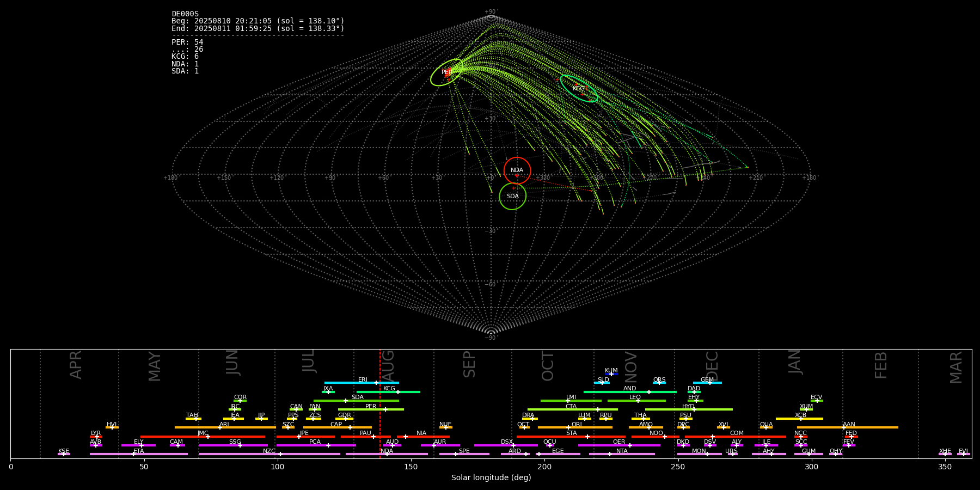Click the LMI shower bar
980x490 pixels.
(x=571, y=401)
